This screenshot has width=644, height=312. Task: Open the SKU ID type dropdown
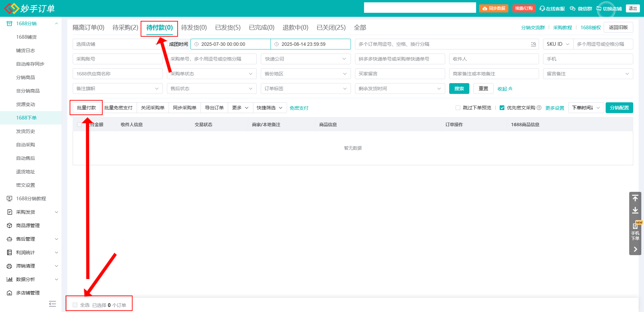click(x=558, y=44)
